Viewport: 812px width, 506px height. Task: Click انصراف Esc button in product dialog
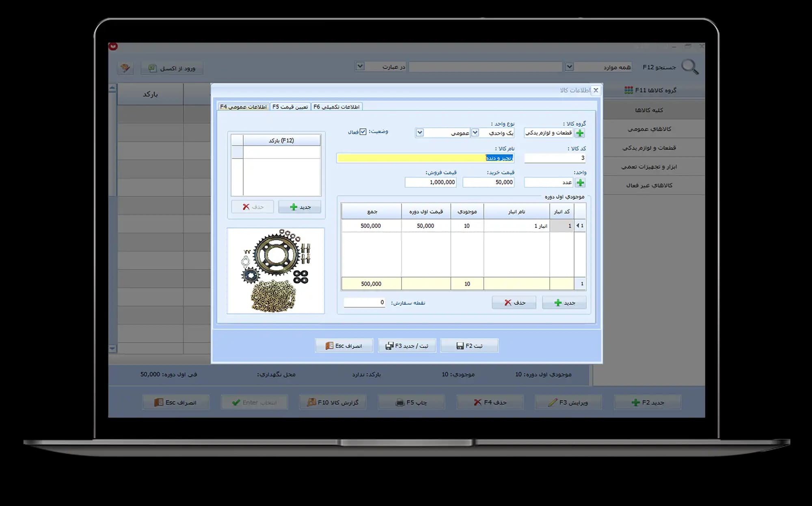[344, 346]
